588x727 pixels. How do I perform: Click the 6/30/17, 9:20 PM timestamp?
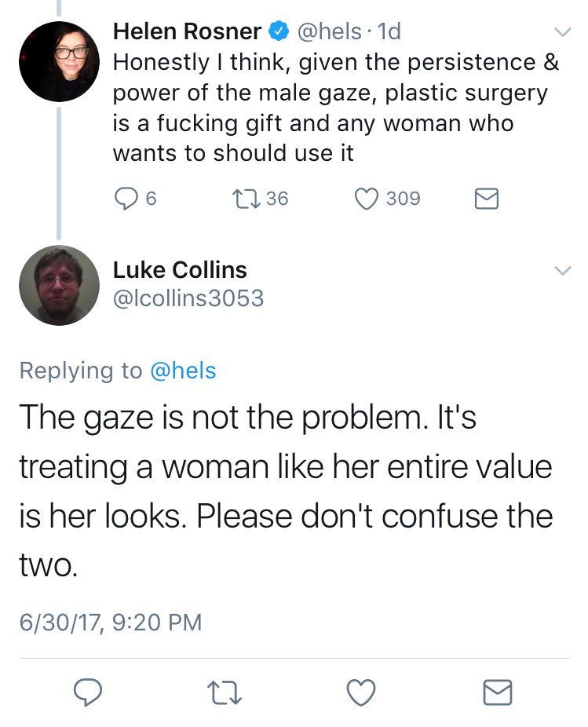click(111, 623)
